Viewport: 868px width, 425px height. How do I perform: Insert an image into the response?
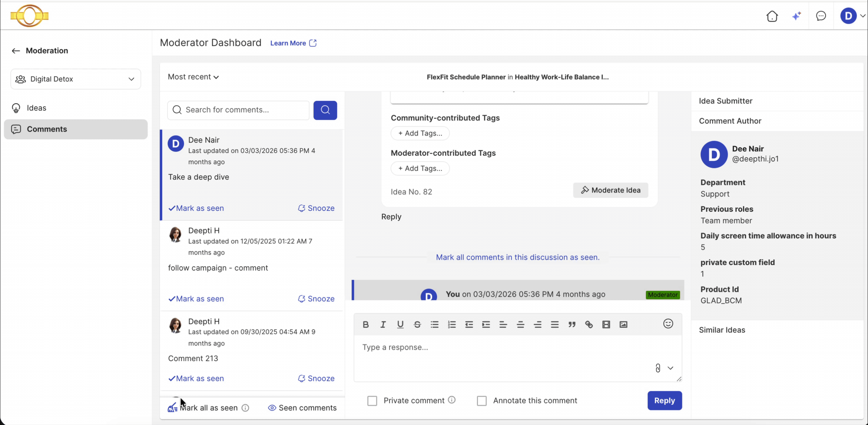click(x=623, y=324)
